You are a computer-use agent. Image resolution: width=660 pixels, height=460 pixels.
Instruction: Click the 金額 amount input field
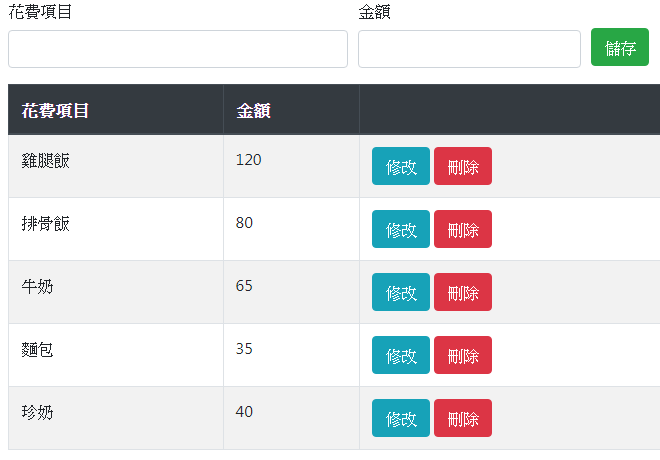click(x=469, y=49)
